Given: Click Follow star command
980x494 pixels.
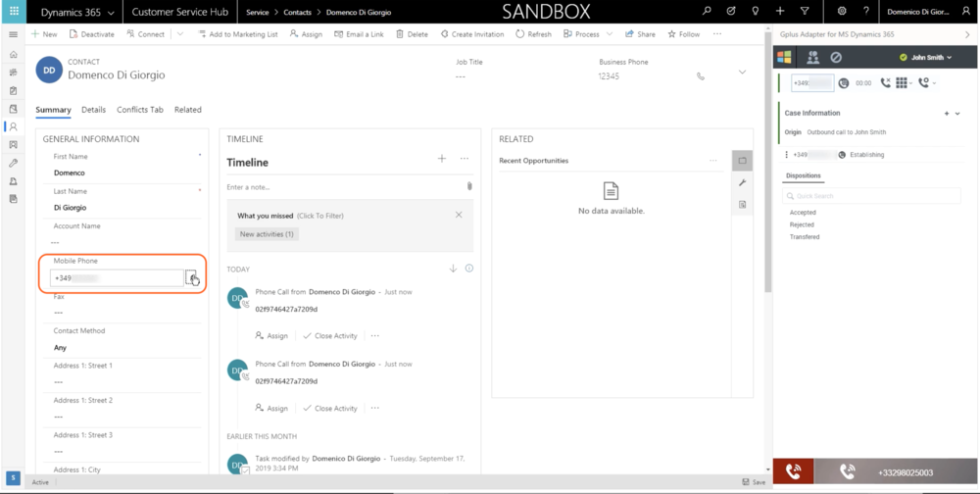Looking at the screenshot, I should tap(684, 34).
